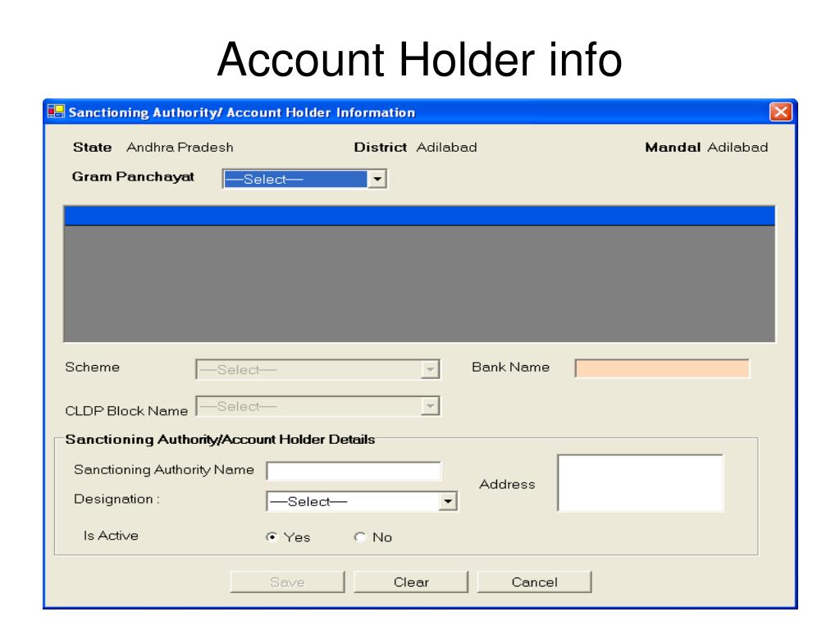Click the Bank Name field
Image resolution: width=840 pixels, height=630 pixels.
(x=662, y=368)
